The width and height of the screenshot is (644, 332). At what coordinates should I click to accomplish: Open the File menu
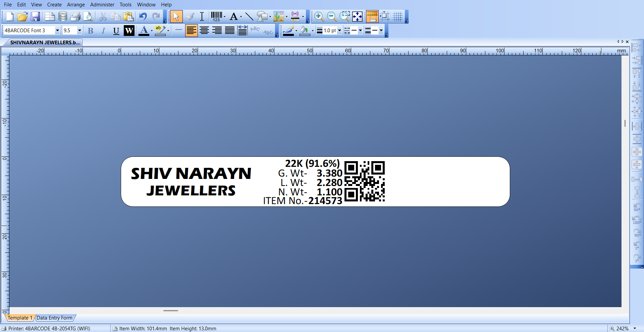click(x=8, y=5)
